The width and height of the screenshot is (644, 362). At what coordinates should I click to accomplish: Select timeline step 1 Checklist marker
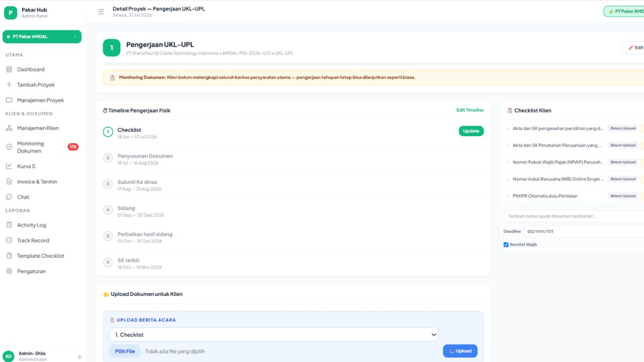(x=108, y=132)
